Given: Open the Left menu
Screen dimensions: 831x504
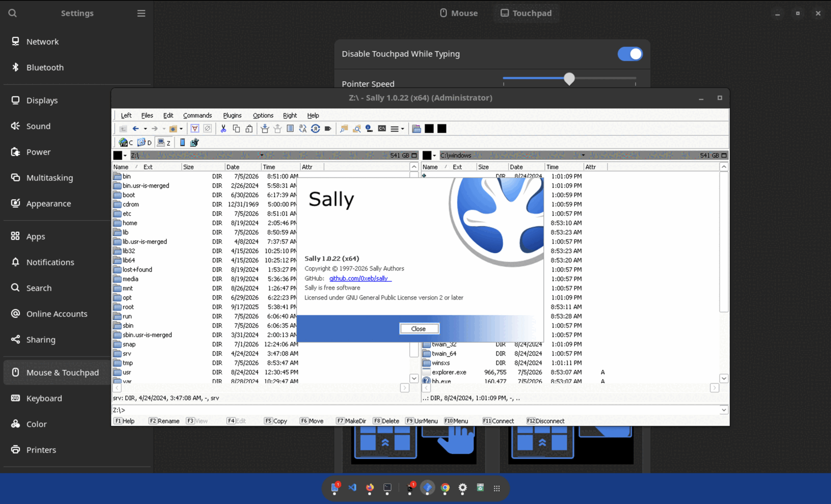Looking at the screenshot, I should point(126,115).
